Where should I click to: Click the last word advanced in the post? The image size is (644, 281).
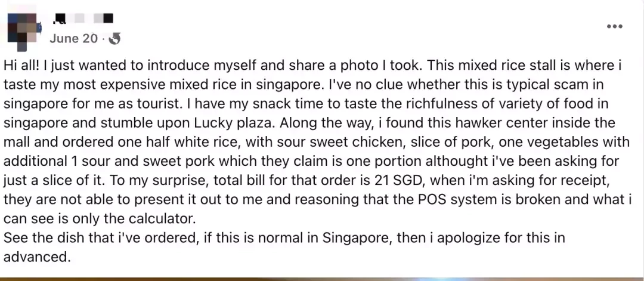35,257
